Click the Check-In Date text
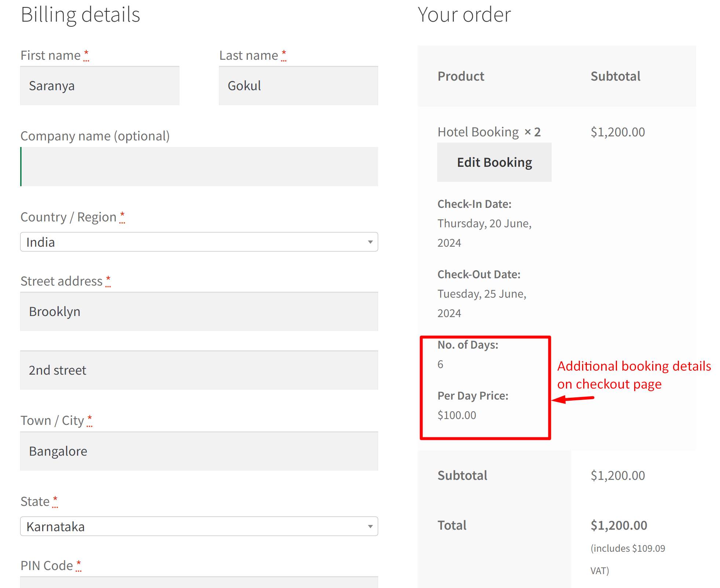Image resolution: width=720 pixels, height=588 pixels. pyautogui.click(x=474, y=204)
